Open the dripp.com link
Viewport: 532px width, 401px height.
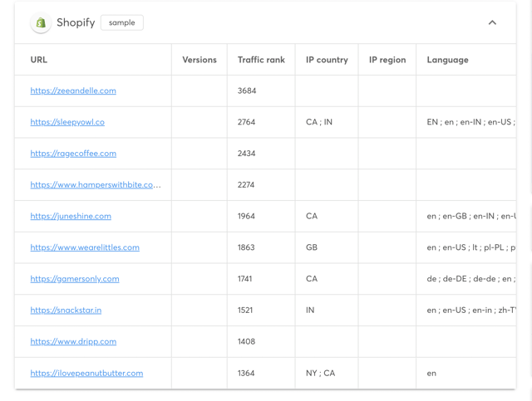(x=73, y=342)
